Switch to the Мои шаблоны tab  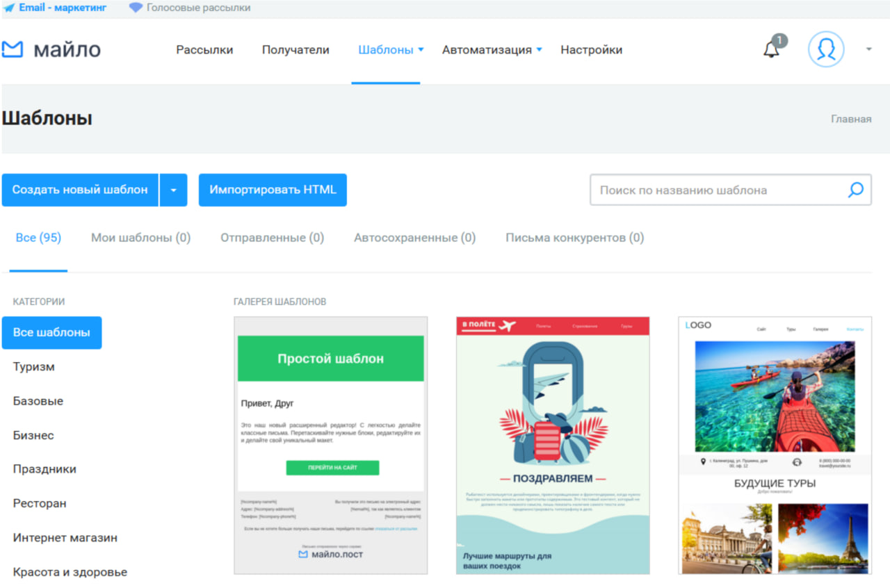[140, 238]
